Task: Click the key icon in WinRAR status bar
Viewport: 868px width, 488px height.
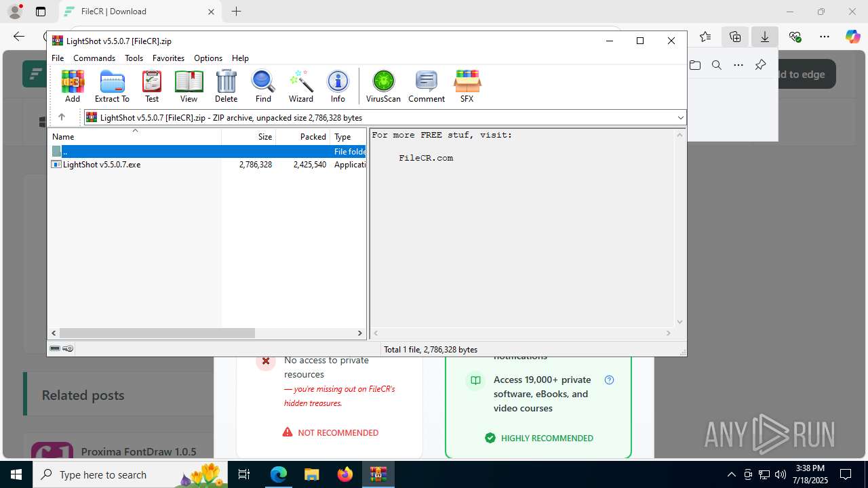Action: 68,348
